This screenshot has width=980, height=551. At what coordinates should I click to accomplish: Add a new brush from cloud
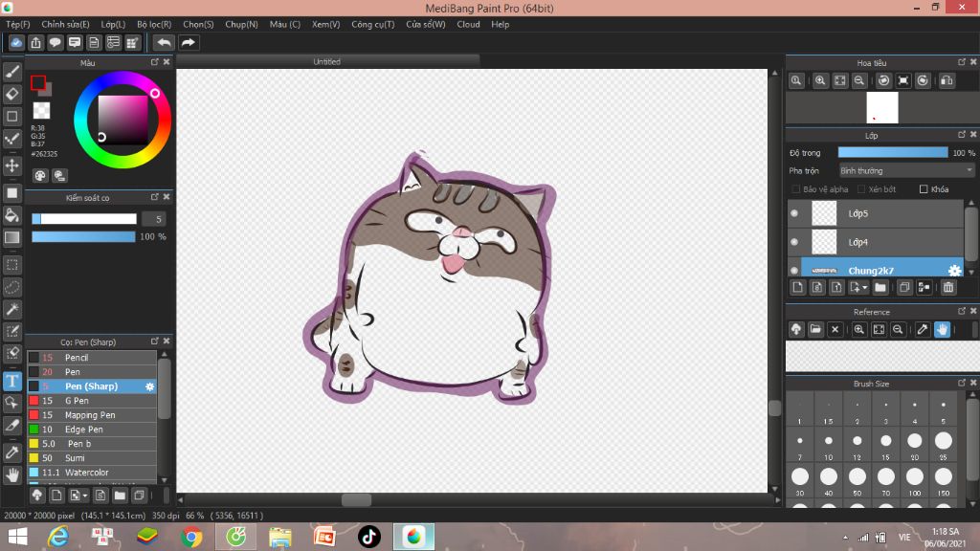pos(37,496)
